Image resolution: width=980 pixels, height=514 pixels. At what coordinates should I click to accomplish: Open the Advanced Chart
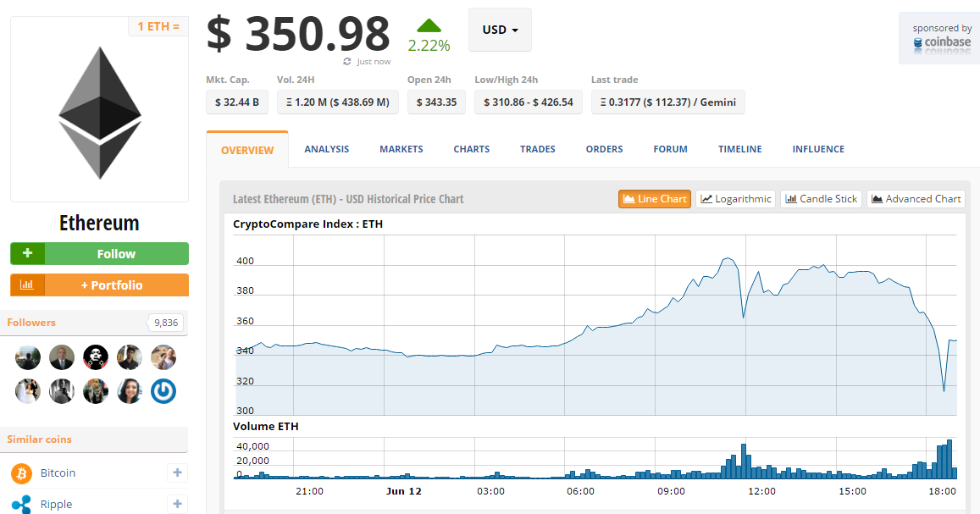click(916, 199)
